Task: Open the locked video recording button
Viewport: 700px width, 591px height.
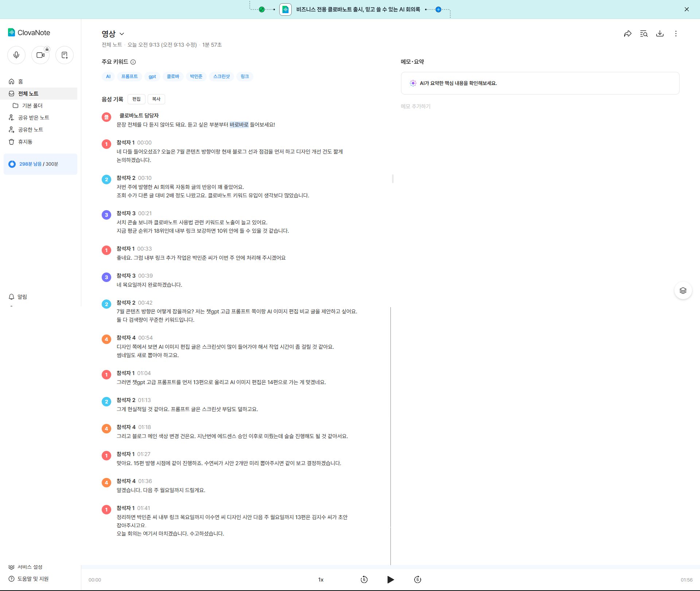Action: pos(40,55)
